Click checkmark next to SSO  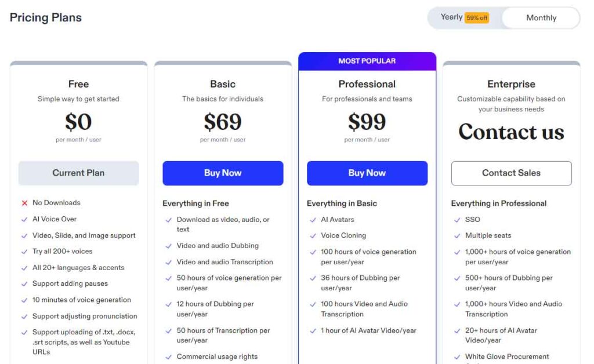(458, 220)
